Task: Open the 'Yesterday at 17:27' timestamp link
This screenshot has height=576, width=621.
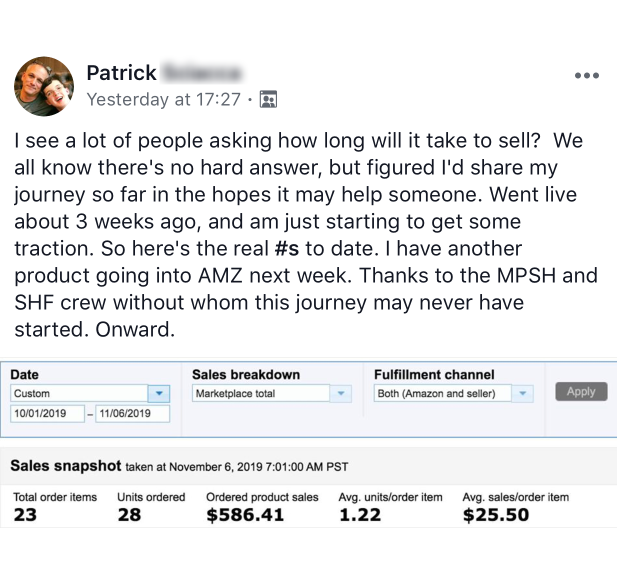Action: [163, 100]
